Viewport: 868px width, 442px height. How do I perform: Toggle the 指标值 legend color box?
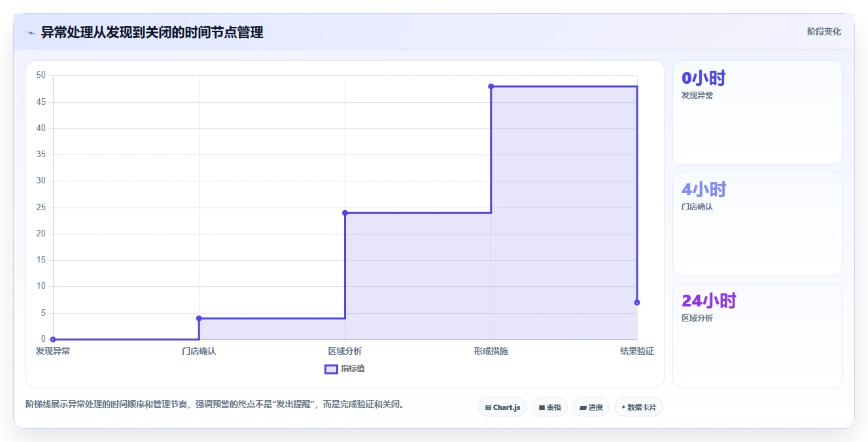pyautogui.click(x=331, y=369)
